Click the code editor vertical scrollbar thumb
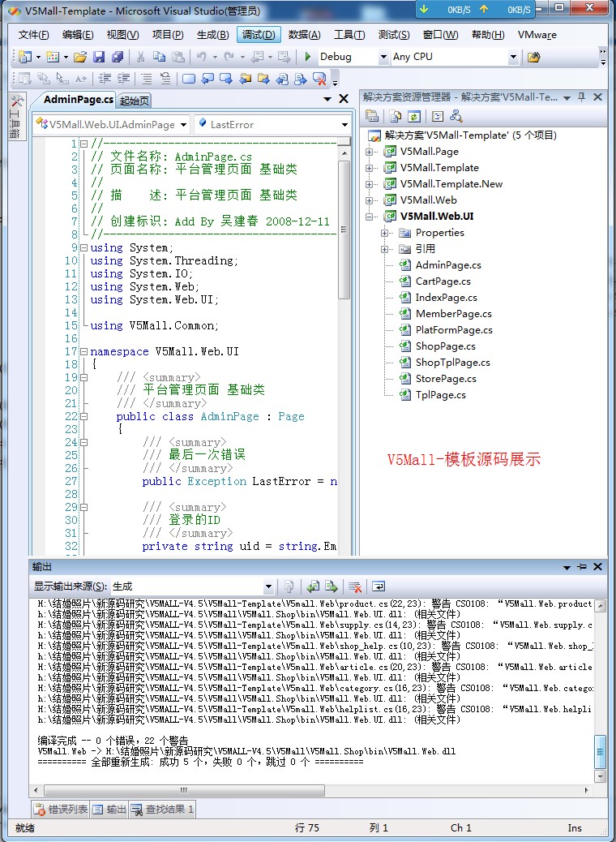616x842 pixels. [344, 230]
